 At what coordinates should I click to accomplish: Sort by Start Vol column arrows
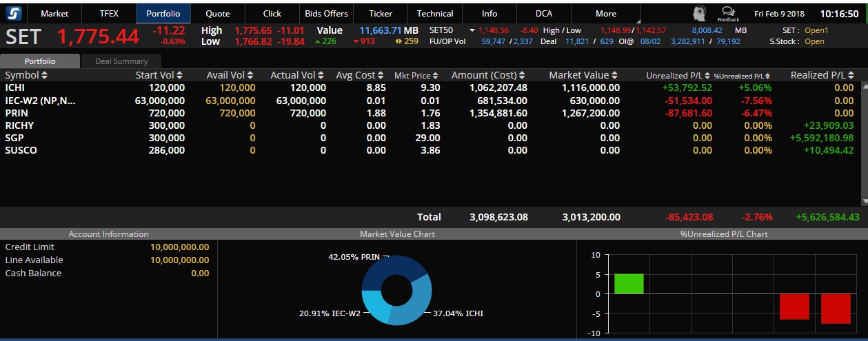(x=180, y=75)
